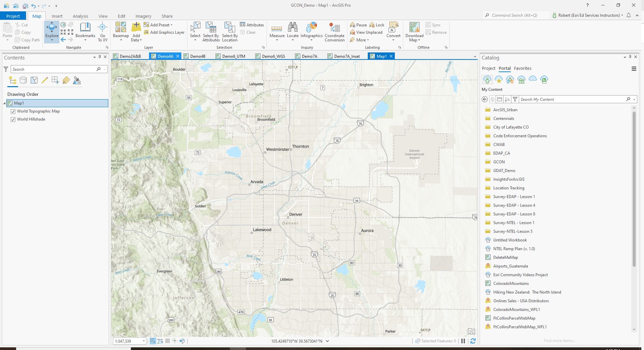644x350 pixels.
Task: Show labeled layers with List By Labeling
Action: pyautogui.click(x=66, y=80)
